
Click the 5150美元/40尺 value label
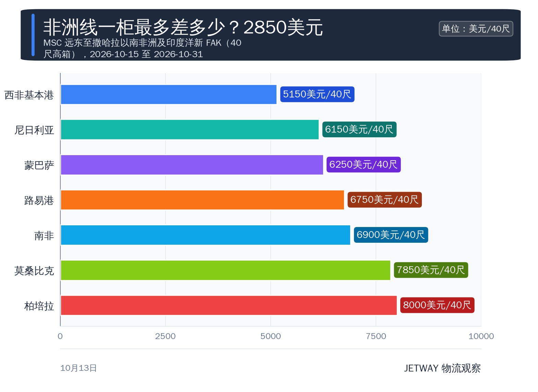317,94
